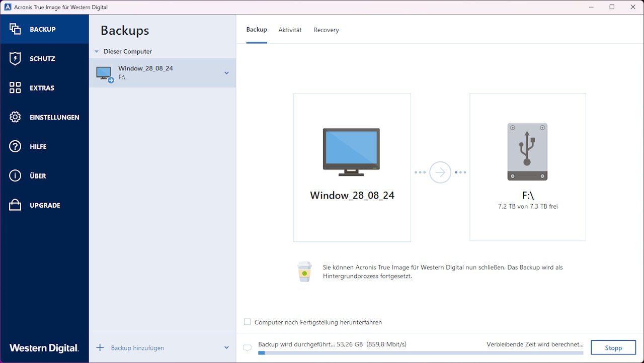Click the Backups panel heading

click(125, 30)
